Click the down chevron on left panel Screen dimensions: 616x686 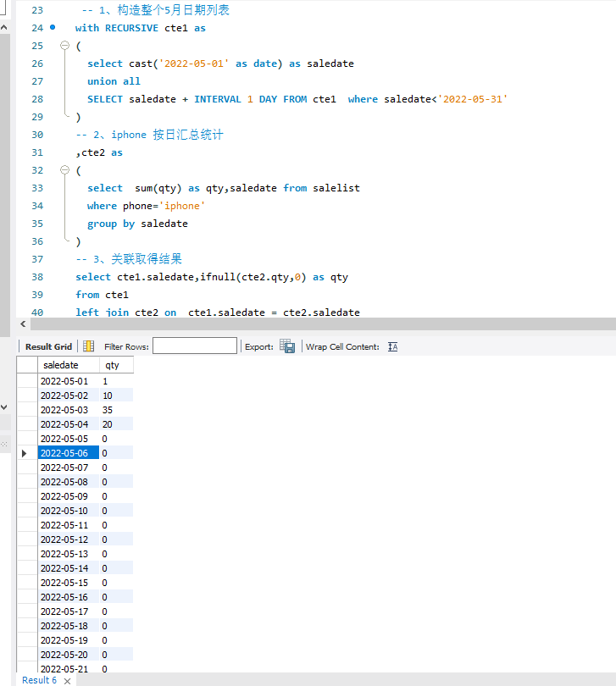point(4,407)
